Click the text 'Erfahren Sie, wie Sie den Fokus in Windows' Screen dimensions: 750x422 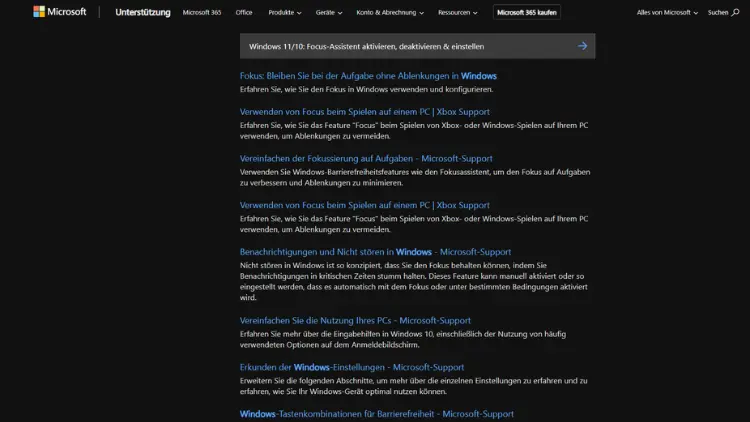pyautogui.click(x=366, y=89)
